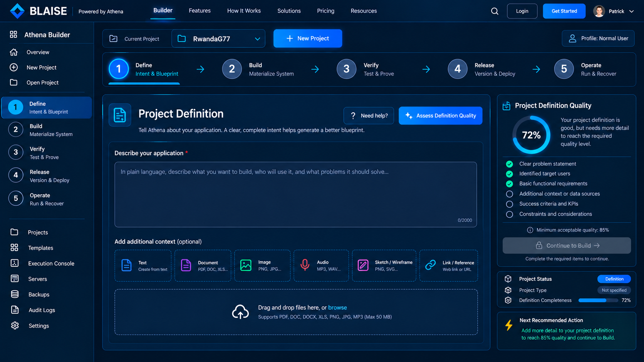The width and height of the screenshot is (644, 362).
Task: Toggle Additional context or data sources item
Action: tap(510, 194)
